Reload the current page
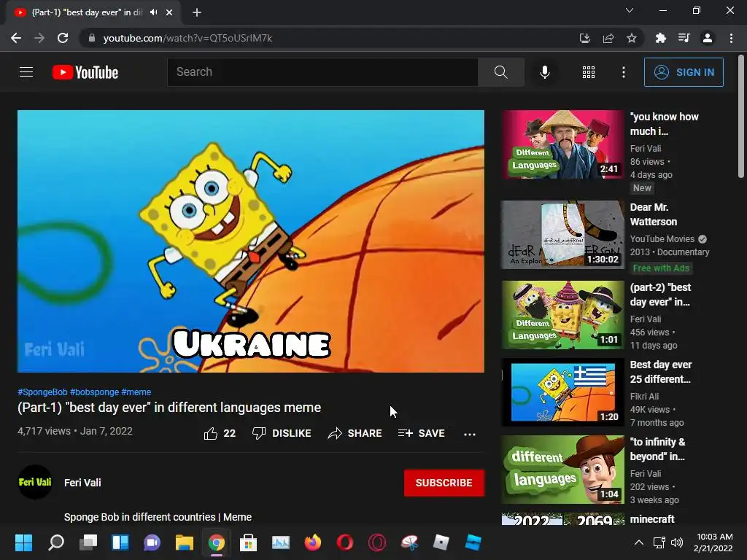The height and width of the screenshot is (560, 747). coord(63,38)
